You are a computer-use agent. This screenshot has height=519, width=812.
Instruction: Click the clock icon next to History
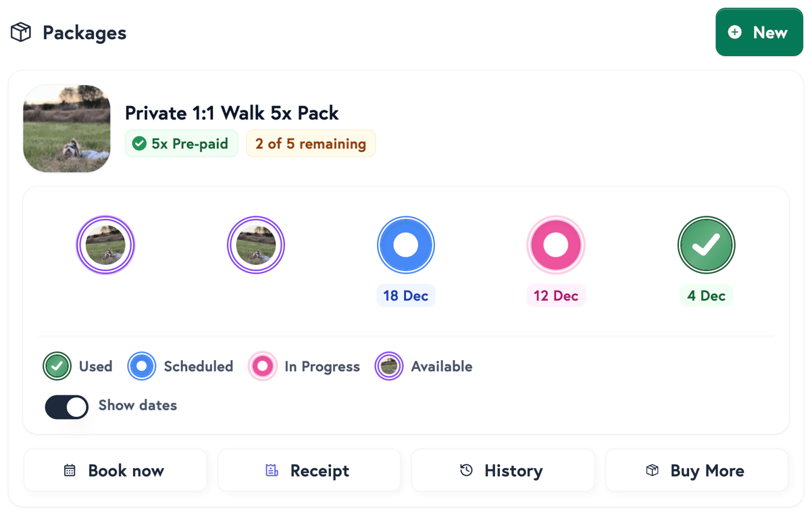click(x=467, y=470)
